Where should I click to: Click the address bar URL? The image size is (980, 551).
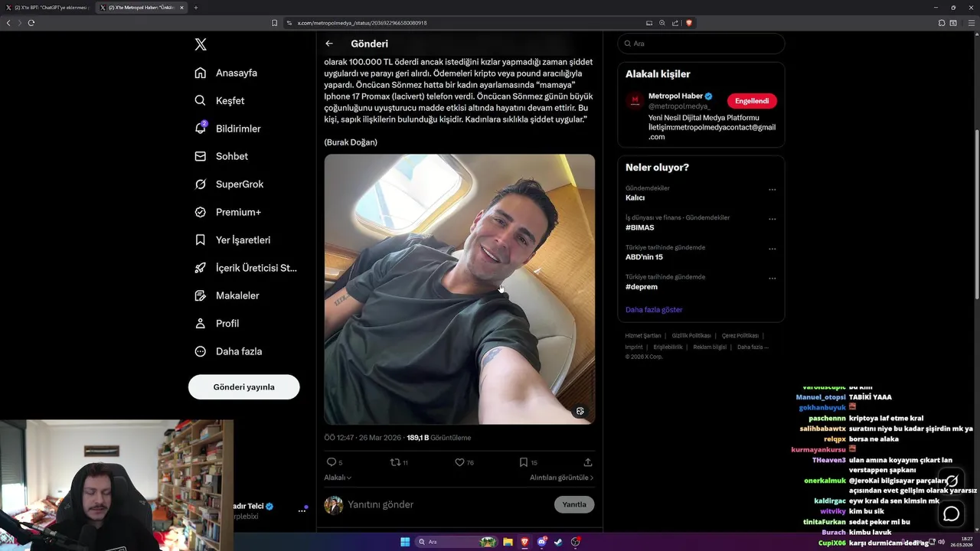coord(362,23)
